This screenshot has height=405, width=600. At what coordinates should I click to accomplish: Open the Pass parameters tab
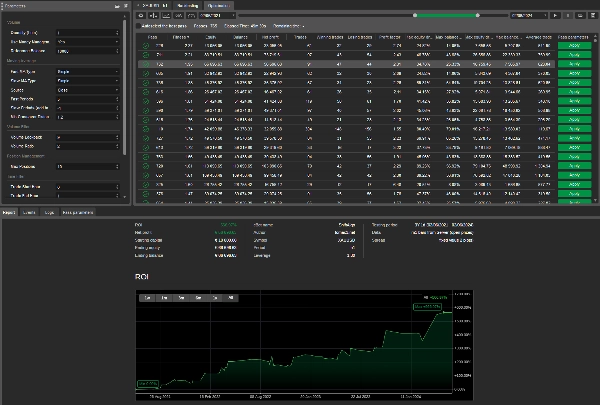[x=77, y=212]
